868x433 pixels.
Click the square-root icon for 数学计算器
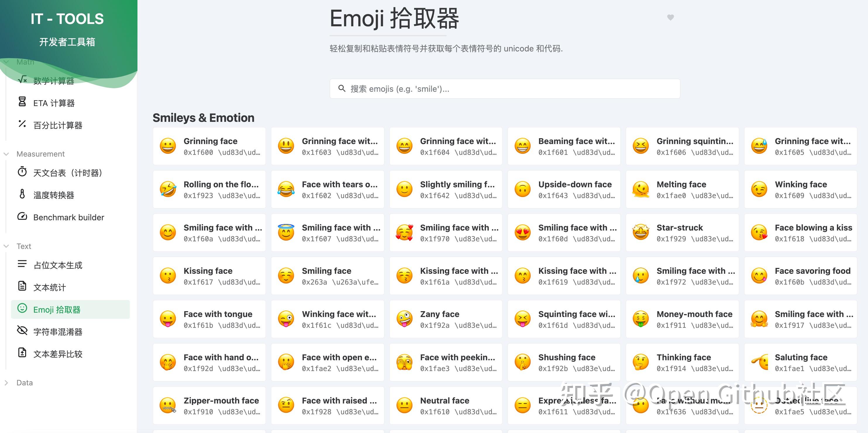tap(22, 80)
